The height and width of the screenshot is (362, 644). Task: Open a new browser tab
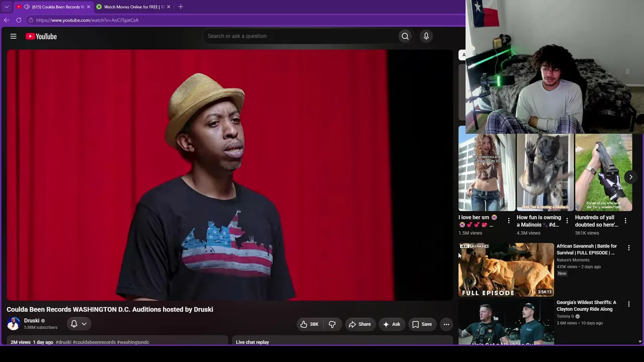(181, 7)
